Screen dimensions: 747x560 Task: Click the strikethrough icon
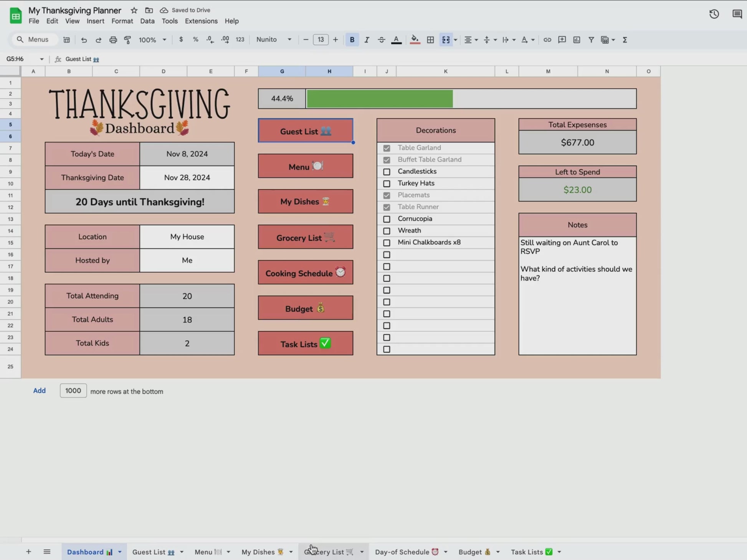381,40
